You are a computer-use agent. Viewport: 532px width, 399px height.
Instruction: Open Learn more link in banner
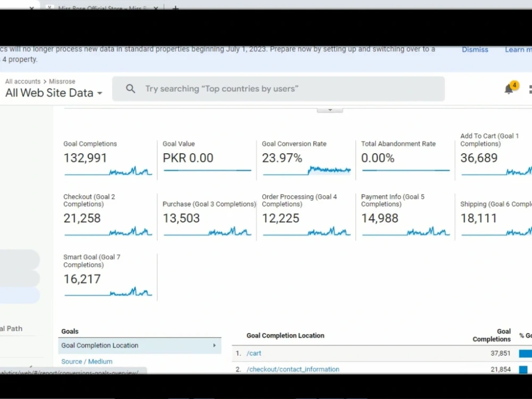(518, 49)
